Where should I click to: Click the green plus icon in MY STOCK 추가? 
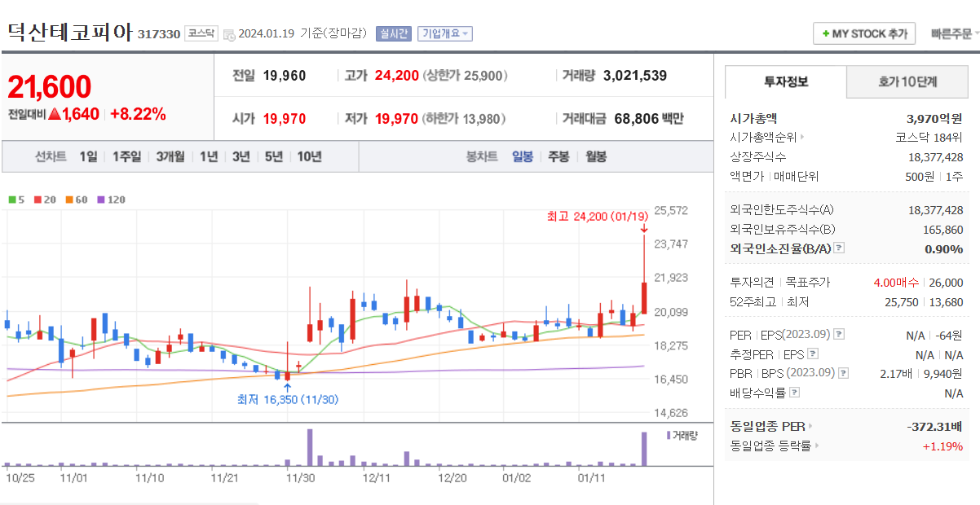(825, 34)
